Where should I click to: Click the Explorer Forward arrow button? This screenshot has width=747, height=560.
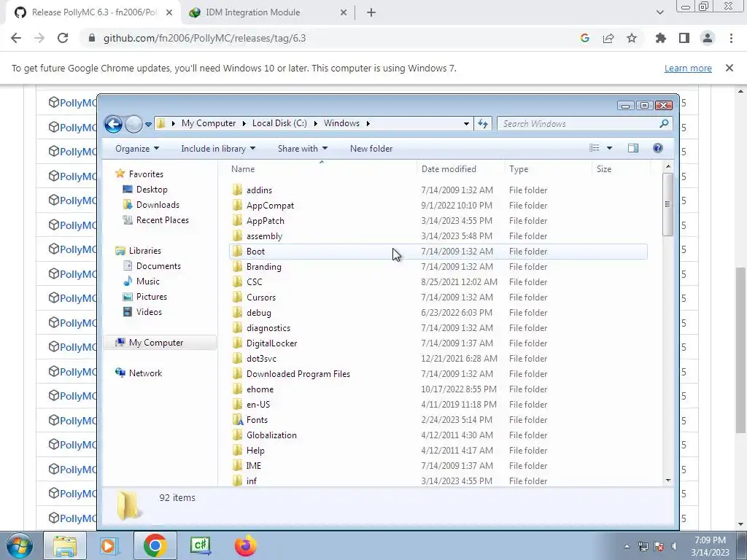click(x=134, y=124)
